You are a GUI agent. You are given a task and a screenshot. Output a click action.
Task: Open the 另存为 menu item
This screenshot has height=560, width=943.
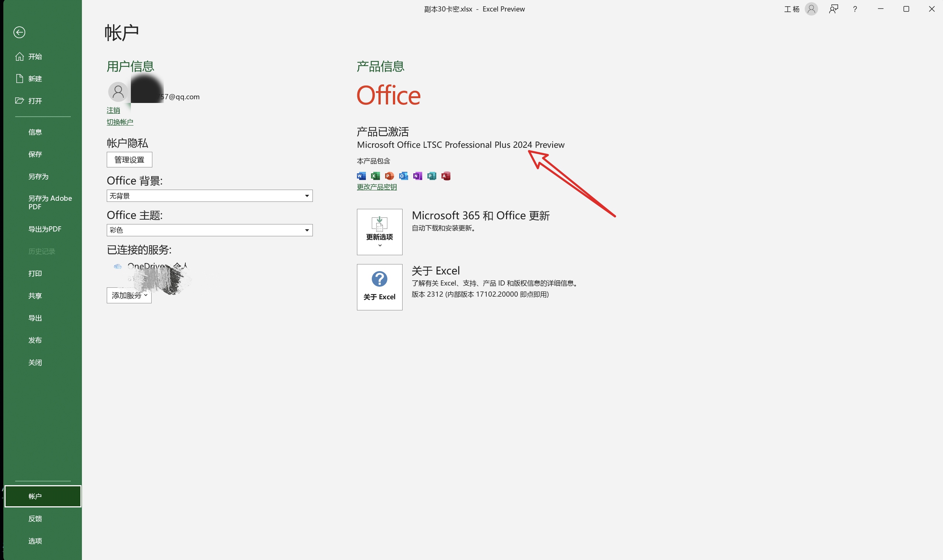click(38, 177)
